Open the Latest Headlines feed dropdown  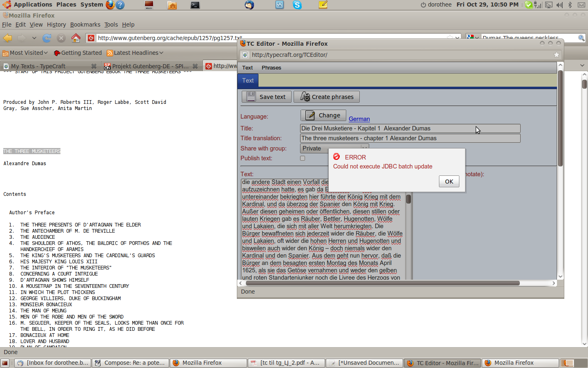tap(135, 53)
